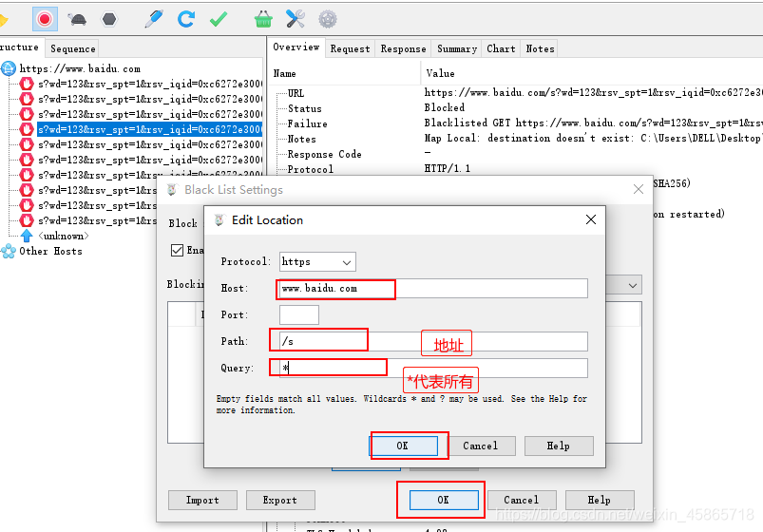Cancel Black List Settings dialog
The image size is (763, 532).
coord(522,500)
